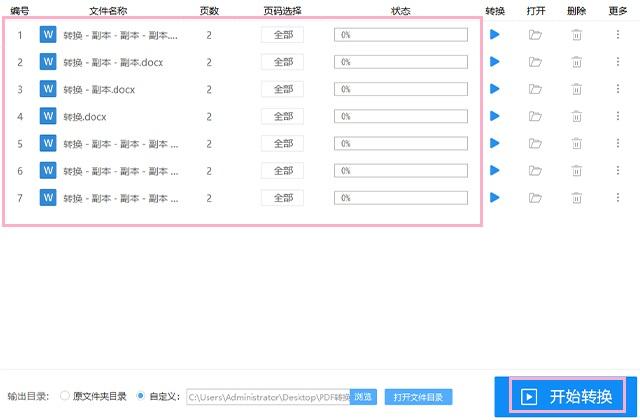Click progress bar of row 4
Screen dimensions: 640x420
click(x=401, y=116)
